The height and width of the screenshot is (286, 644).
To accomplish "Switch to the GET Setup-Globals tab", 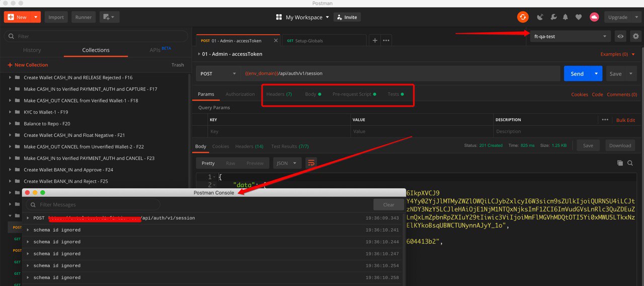I will [x=325, y=41].
